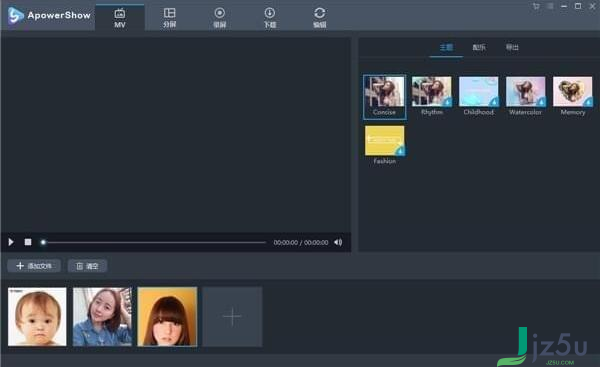Click the clear (清空) button
600x367 pixels.
pos(87,266)
